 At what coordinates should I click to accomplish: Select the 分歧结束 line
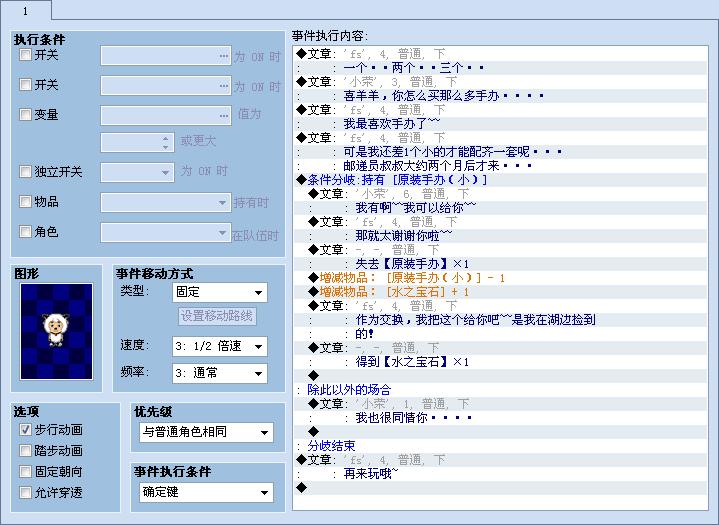(x=500, y=446)
